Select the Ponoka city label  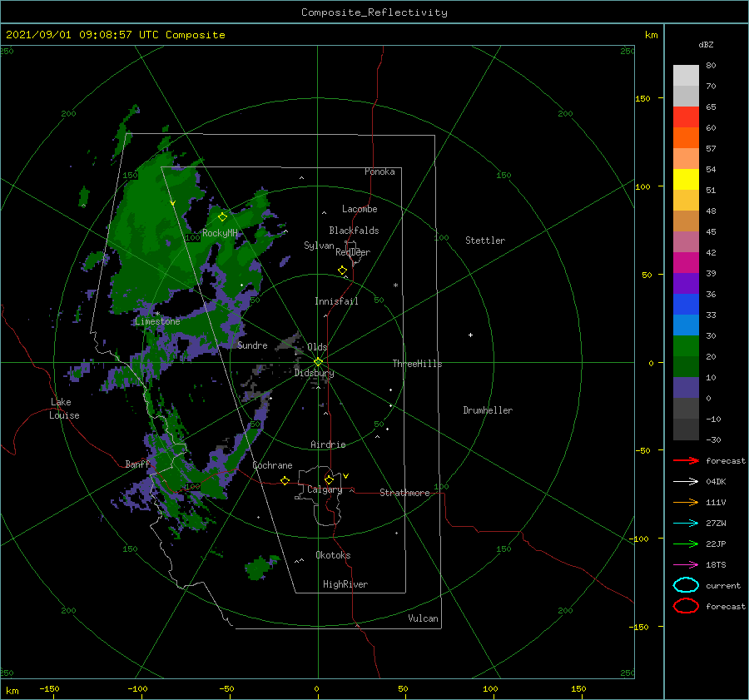379,171
